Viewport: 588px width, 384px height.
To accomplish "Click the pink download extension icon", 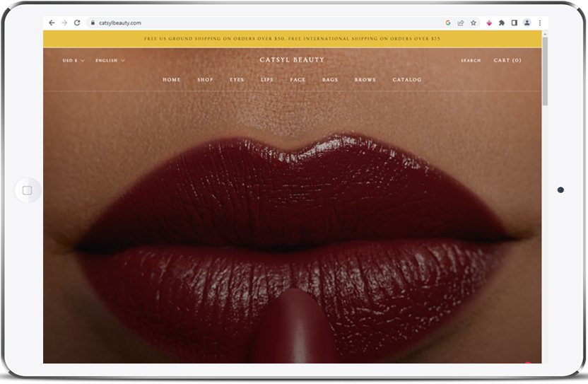I will [x=489, y=23].
